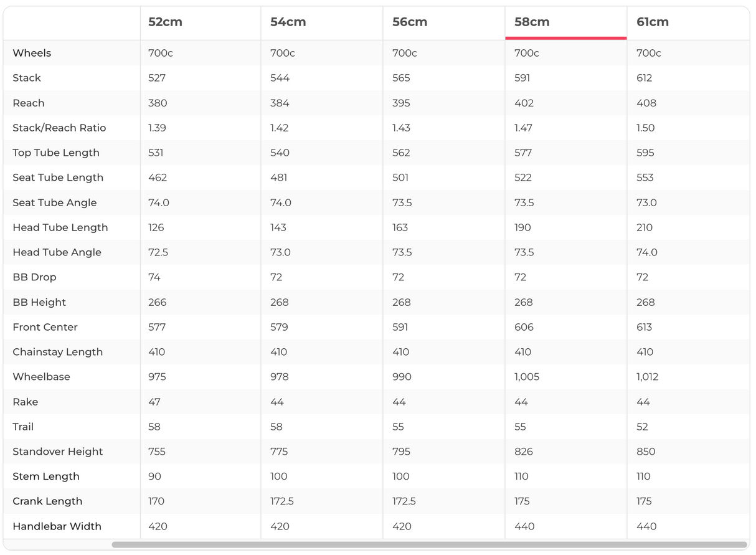Click the Top Tube Length row label

coord(56,153)
